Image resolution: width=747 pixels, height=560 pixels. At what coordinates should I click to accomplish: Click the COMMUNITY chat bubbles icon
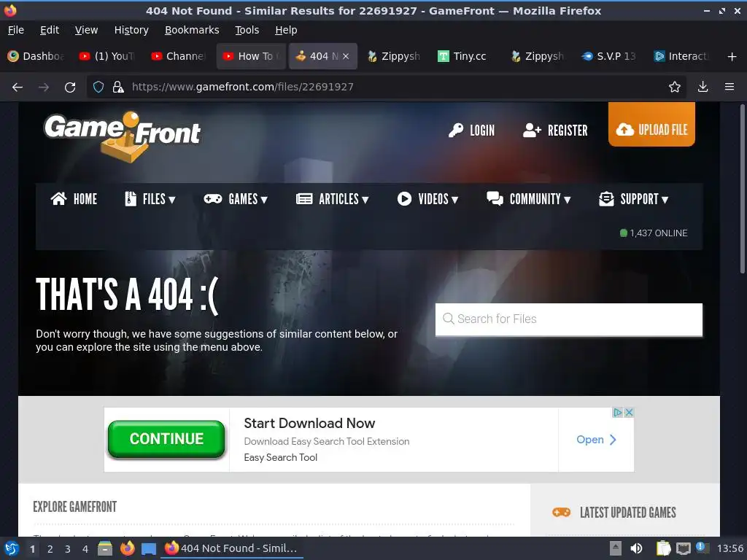[x=495, y=198]
